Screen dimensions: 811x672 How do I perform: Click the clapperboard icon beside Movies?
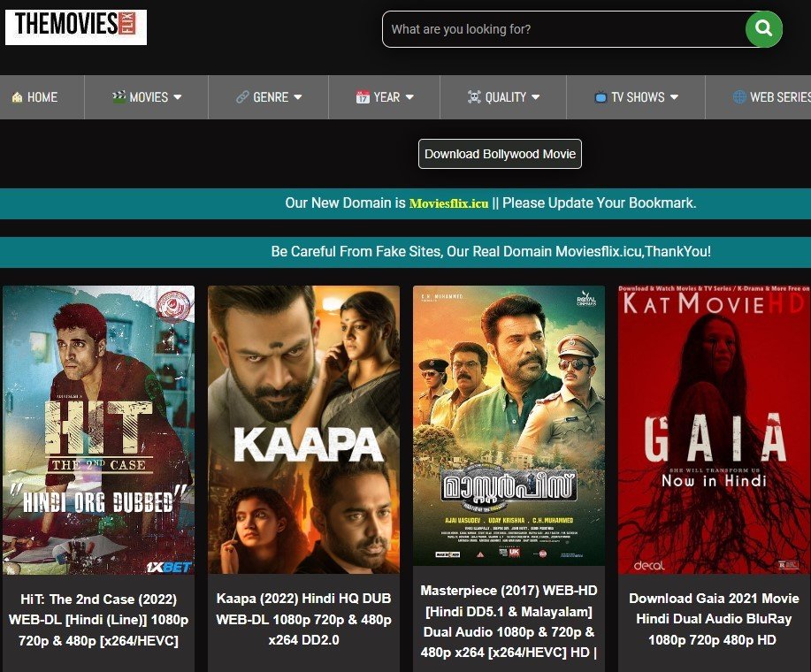(119, 97)
